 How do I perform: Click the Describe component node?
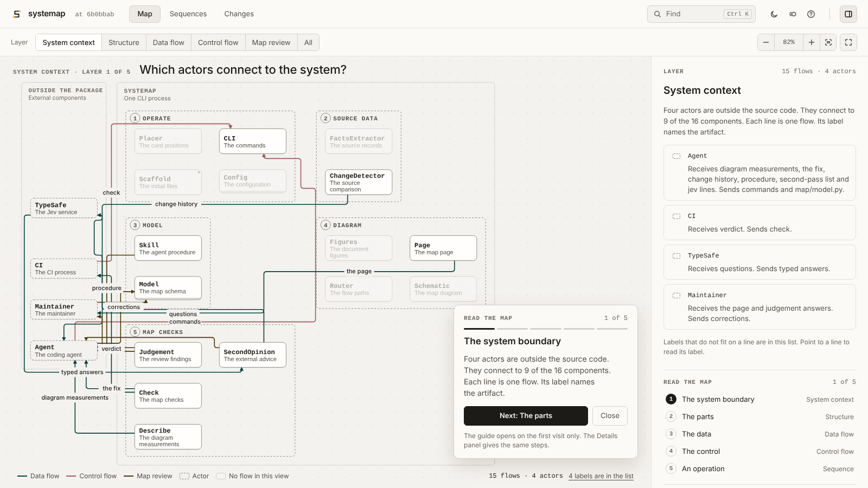(168, 437)
